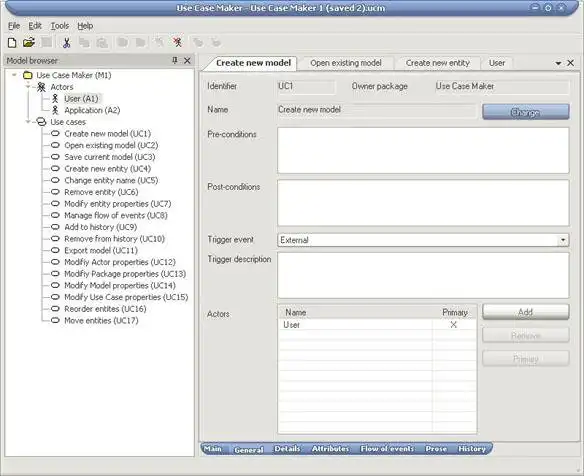Image resolution: width=584 pixels, height=476 pixels.
Task: Click the Use cases group icon
Action: click(x=41, y=122)
